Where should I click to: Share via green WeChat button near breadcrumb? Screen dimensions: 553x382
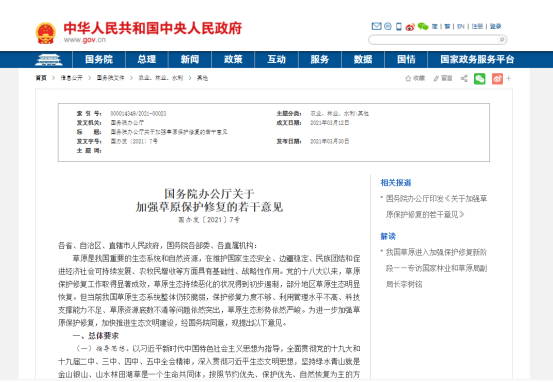coord(480,78)
